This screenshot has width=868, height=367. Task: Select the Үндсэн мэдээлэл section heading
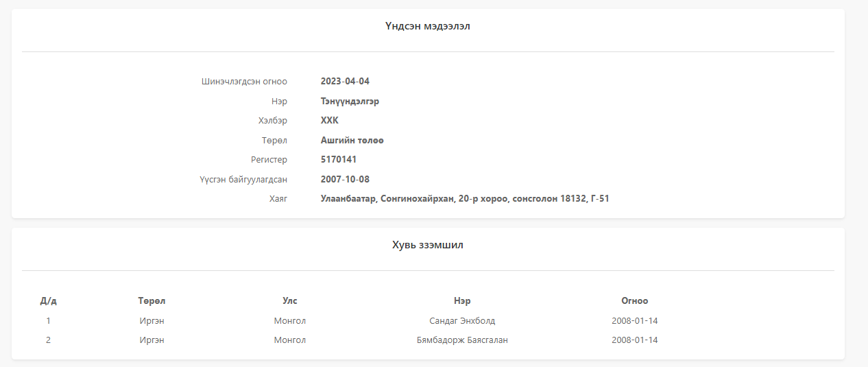tap(428, 26)
